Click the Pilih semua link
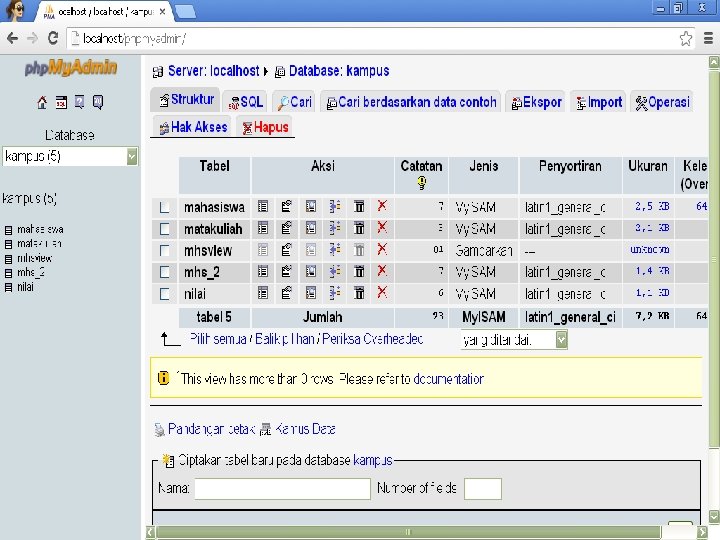The height and width of the screenshot is (540, 720). click(218, 339)
